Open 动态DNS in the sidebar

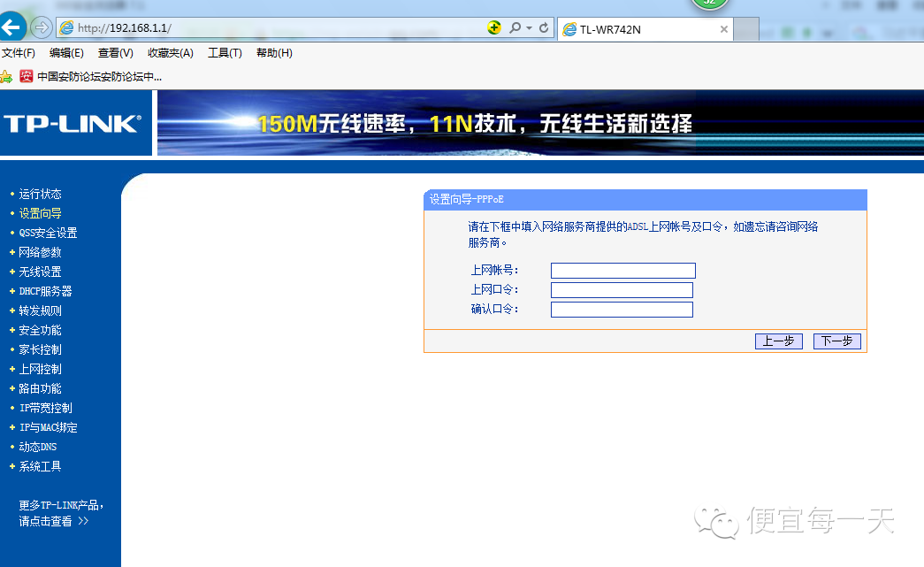38,447
